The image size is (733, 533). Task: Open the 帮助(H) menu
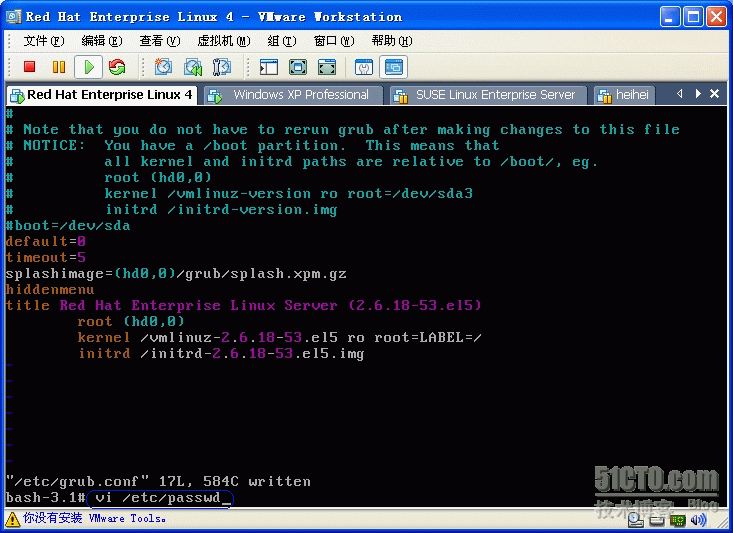tap(392, 41)
